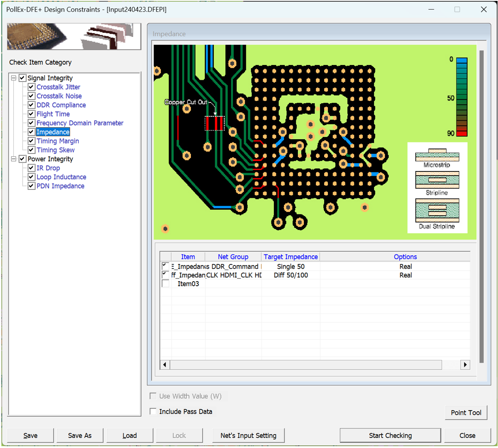Click the right scroll arrow of table
The width and height of the screenshot is (498, 448).
[465, 365]
